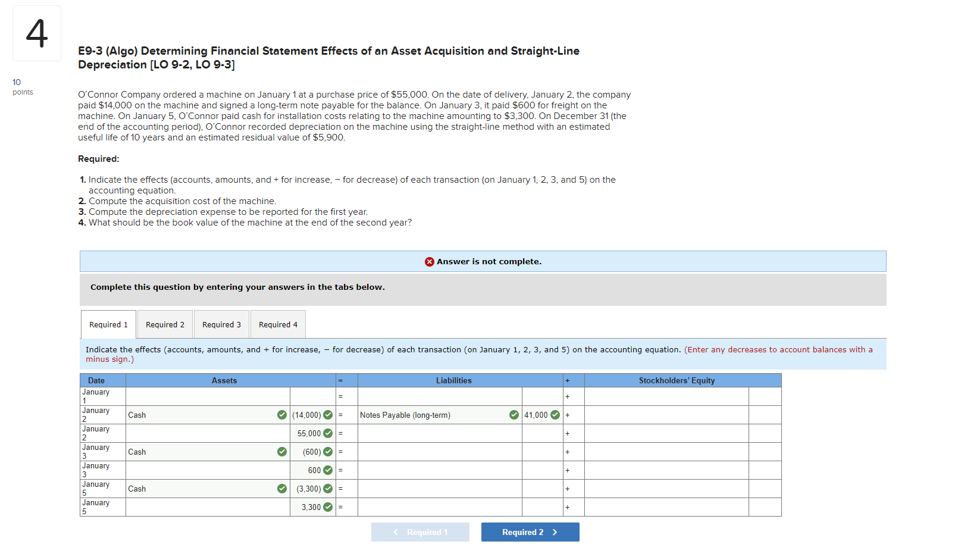Viewport: 958px width, 560px height.
Task: Click the January 1 stockholders' equity account field
Action: coord(666,396)
